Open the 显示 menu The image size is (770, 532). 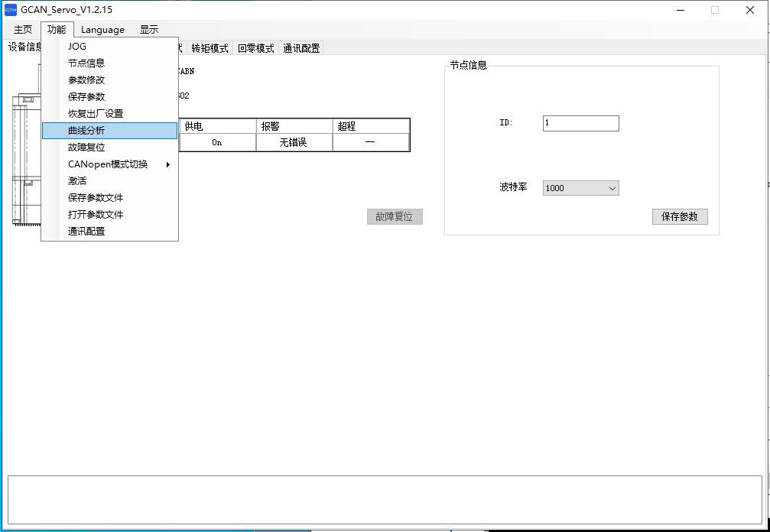[149, 30]
